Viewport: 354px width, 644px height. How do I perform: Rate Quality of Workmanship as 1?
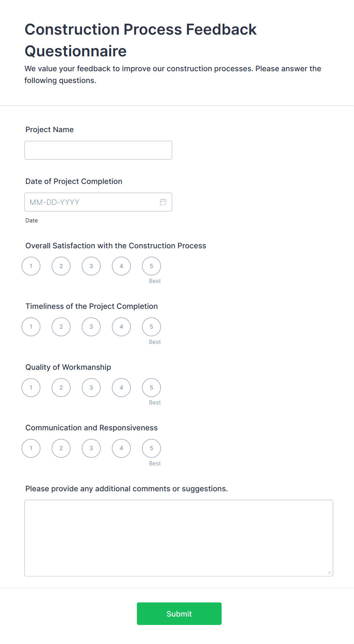click(x=31, y=388)
